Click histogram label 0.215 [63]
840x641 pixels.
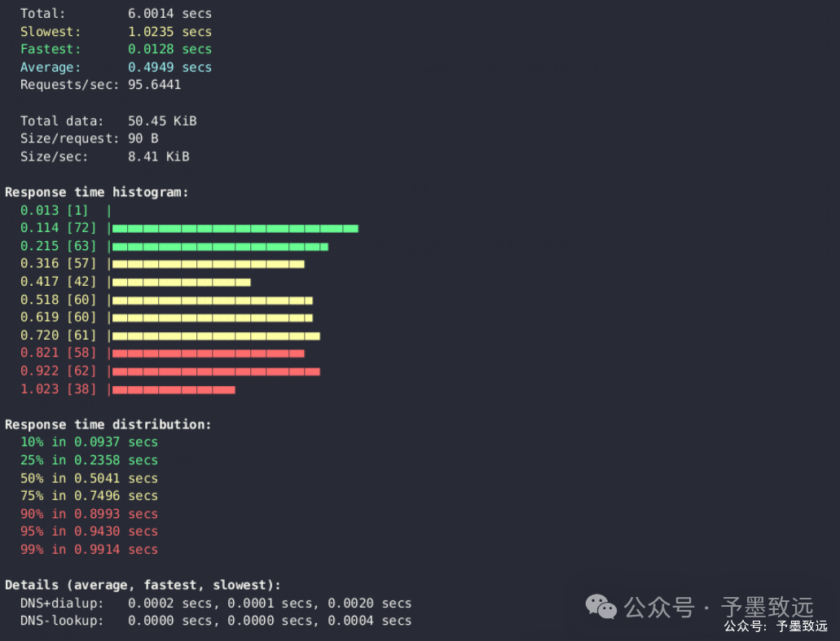click(59, 246)
